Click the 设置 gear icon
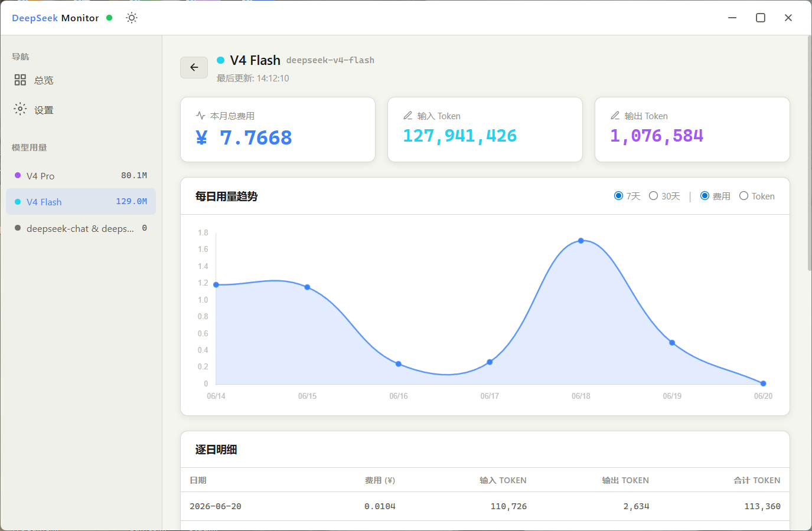 pos(20,109)
